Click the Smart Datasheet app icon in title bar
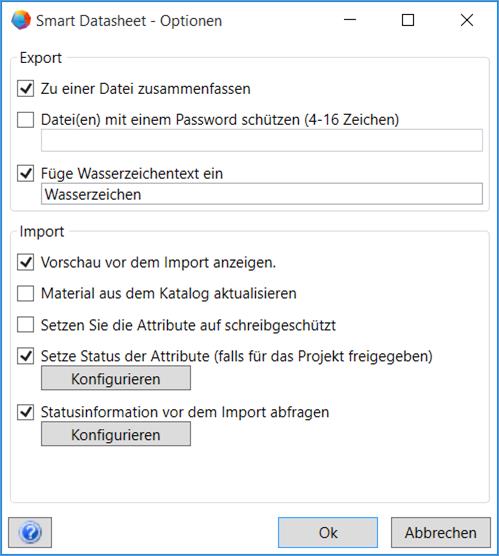This screenshot has width=499, height=556. [21, 20]
